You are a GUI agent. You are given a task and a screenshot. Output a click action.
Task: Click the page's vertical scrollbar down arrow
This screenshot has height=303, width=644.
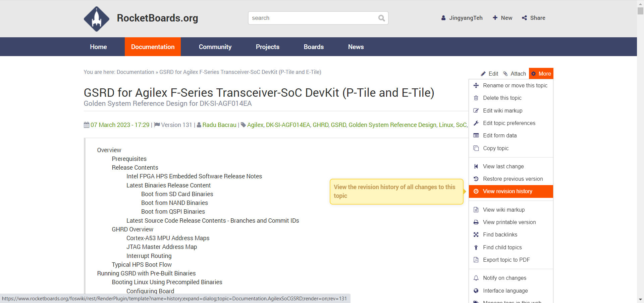(x=640, y=299)
